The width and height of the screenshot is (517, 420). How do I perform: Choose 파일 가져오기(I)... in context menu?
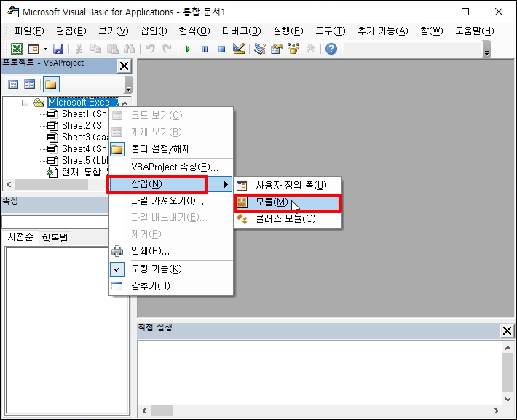[x=171, y=200]
